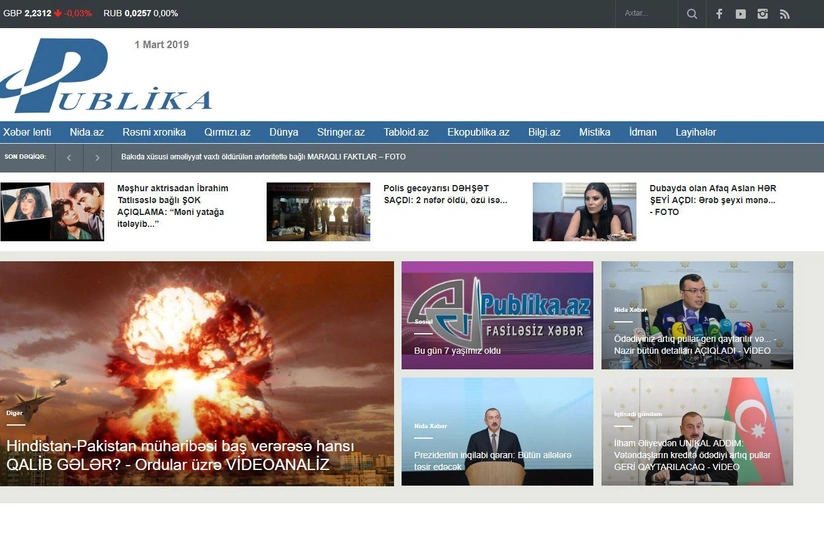Open the RSS feed icon
Screen dimensions: 824x550
click(x=785, y=14)
